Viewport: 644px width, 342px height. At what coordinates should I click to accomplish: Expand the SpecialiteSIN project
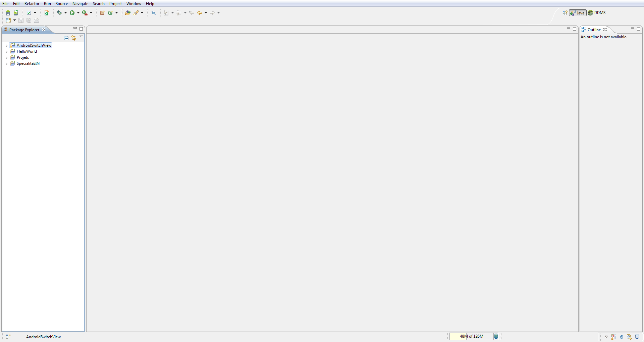[6, 64]
